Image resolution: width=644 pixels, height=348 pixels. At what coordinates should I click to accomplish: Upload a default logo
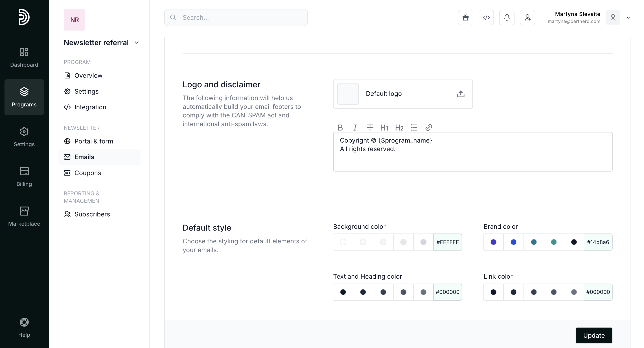(460, 94)
